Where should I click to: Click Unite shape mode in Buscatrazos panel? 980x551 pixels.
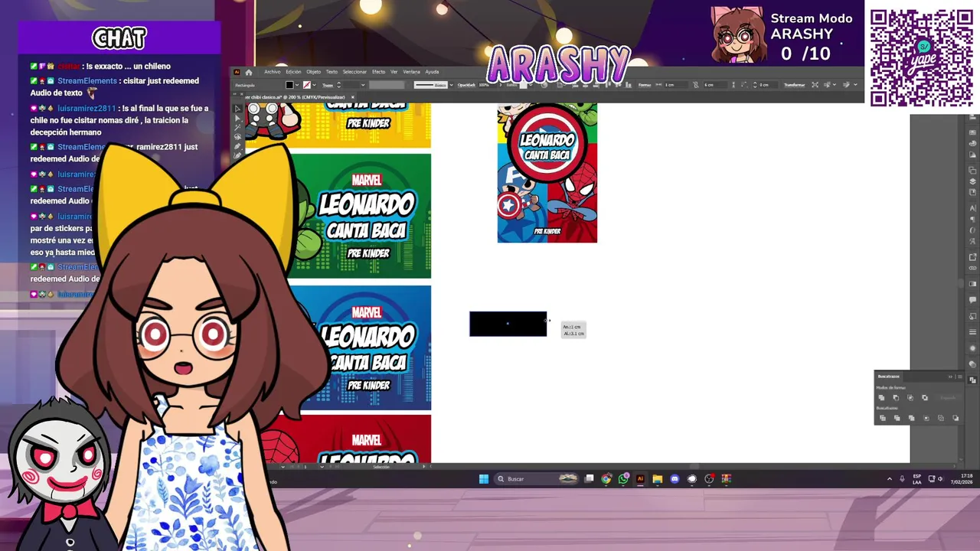[x=881, y=398]
